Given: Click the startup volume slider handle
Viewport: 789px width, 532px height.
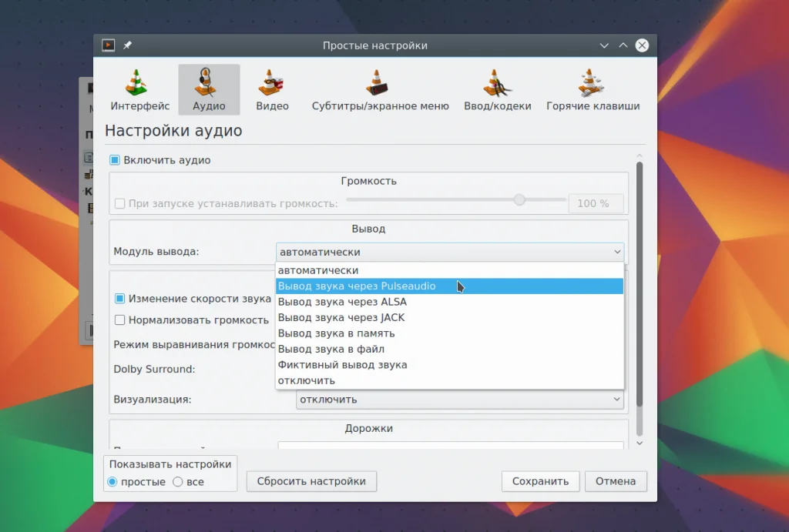Looking at the screenshot, I should [519, 199].
